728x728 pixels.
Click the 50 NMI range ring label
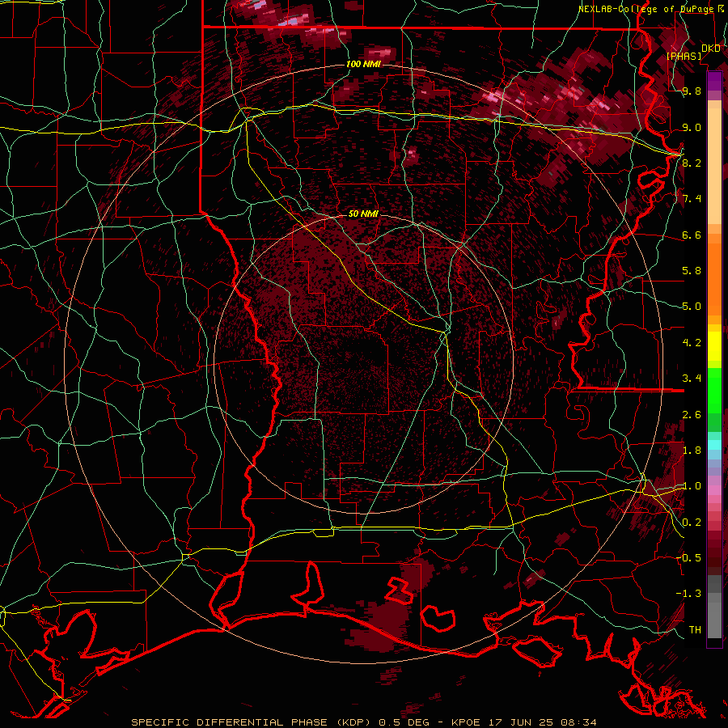363,214
